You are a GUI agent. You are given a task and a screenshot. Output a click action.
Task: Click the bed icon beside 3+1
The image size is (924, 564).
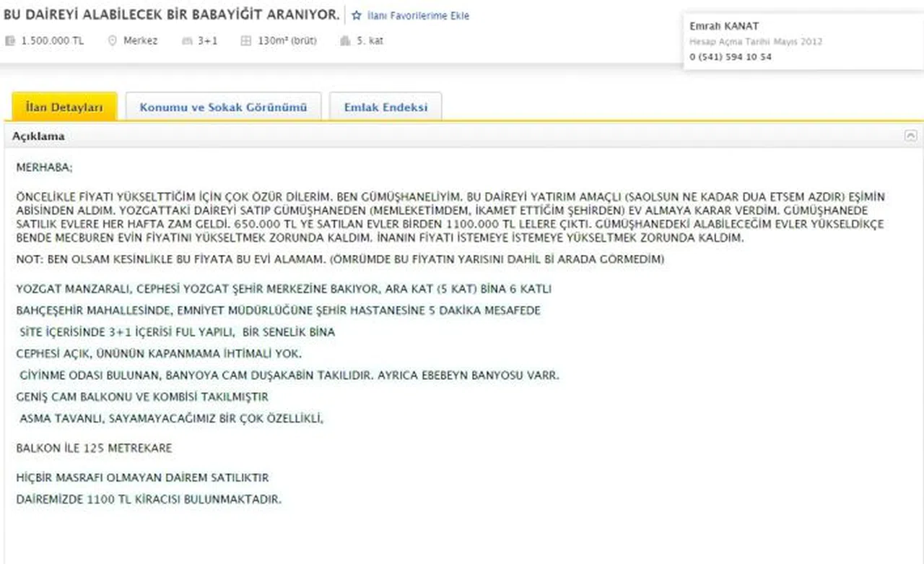(x=187, y=41)
